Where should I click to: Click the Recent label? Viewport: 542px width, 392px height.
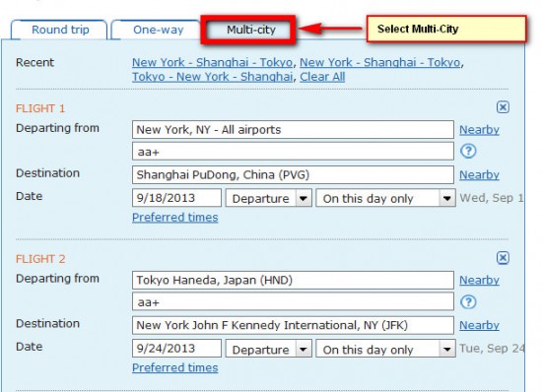click(34, 62)
